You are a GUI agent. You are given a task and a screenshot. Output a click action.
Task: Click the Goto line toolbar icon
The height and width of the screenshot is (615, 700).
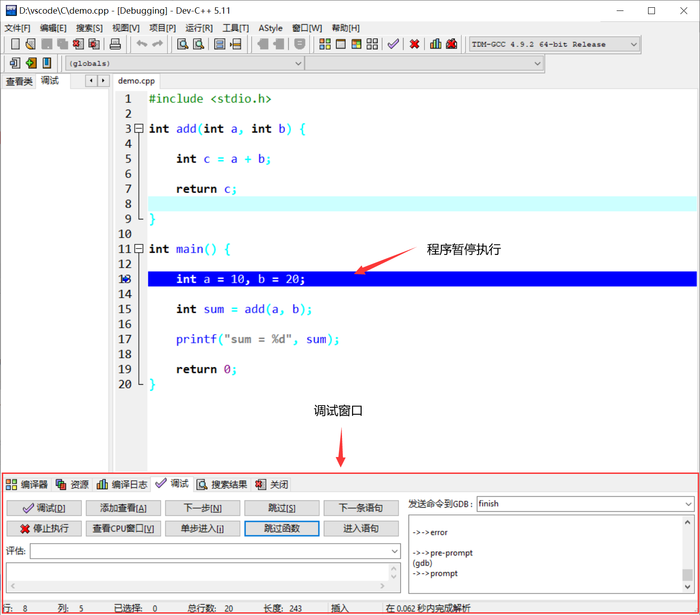coord(236,44)
